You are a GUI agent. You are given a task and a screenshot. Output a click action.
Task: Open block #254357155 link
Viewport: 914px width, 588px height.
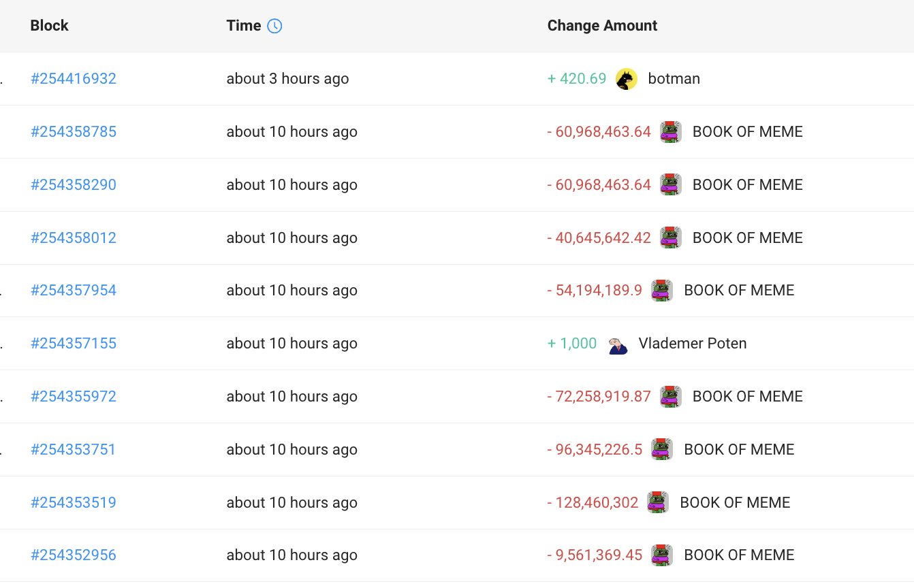[74, 344]
